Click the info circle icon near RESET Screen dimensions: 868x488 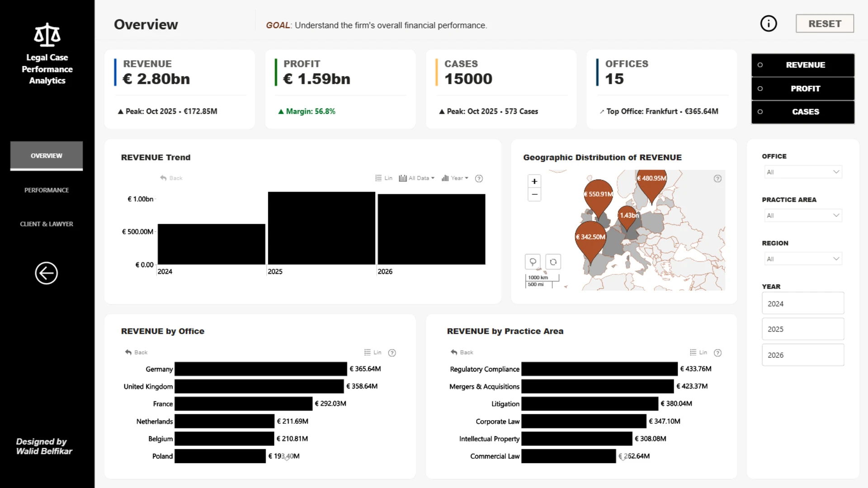coord(769,23)
